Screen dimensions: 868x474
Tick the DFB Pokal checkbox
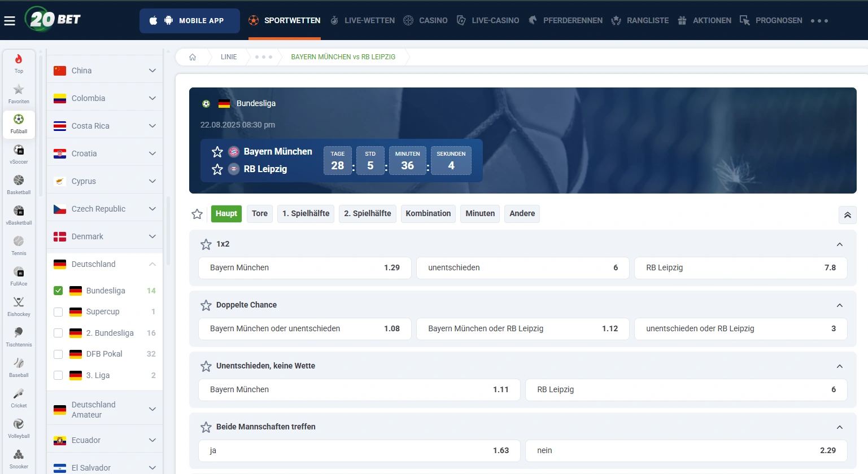58,354
